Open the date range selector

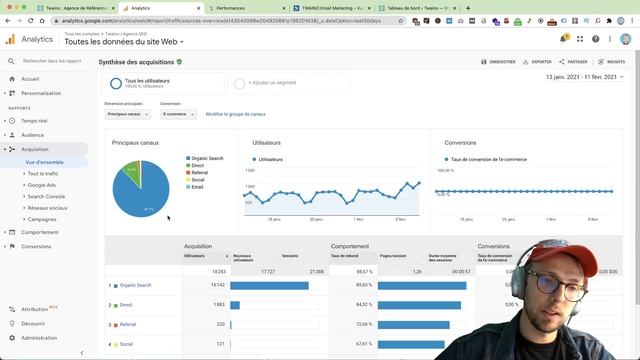tap(584, 77)
